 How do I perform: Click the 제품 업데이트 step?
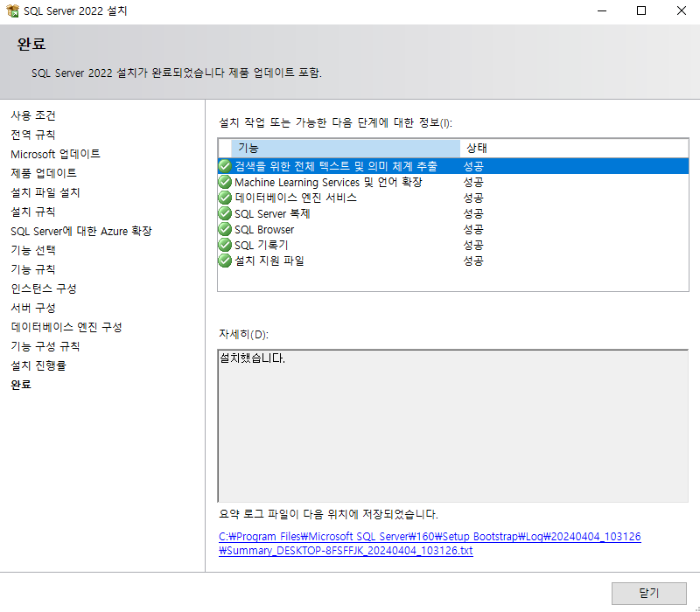coord(44,173)
